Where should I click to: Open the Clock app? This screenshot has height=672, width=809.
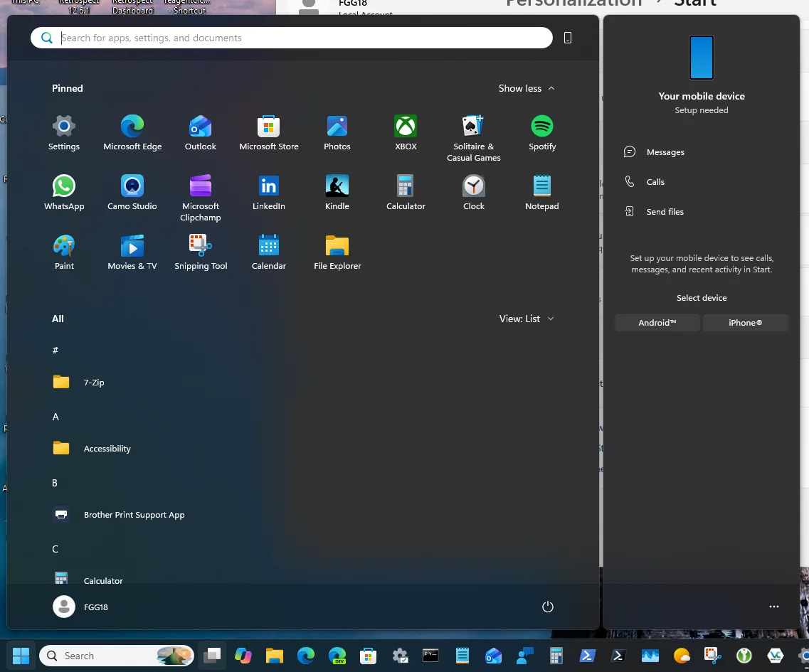pos(474,193)
